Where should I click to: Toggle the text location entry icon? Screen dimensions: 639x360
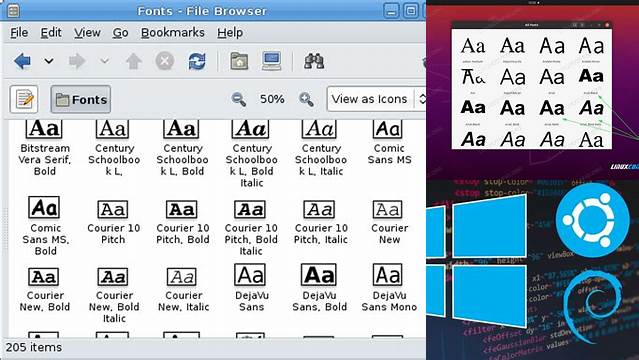click(24, 99)
